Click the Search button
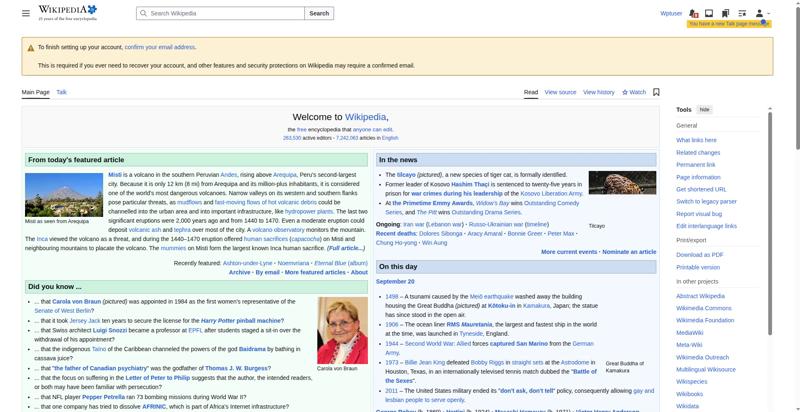 click(319, 13)
